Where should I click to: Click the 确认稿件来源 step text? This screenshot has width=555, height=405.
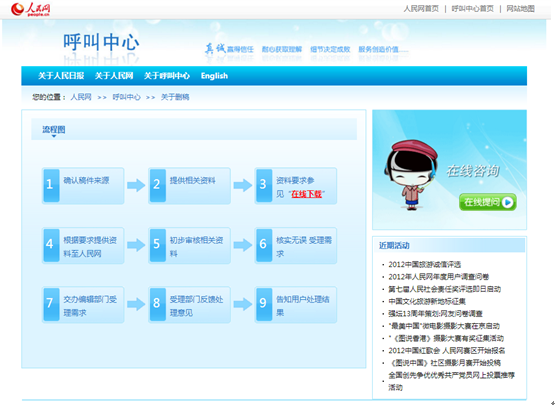pyautogui.click(x=86, y=181)
